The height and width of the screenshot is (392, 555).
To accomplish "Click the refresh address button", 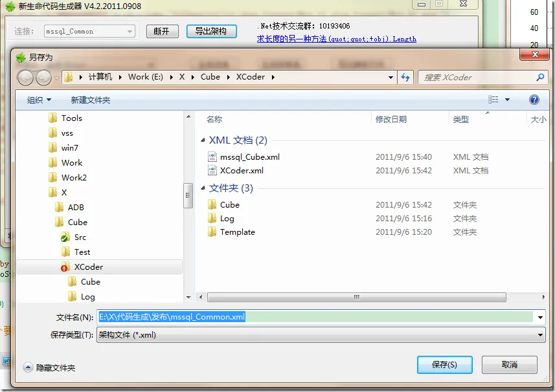I will pos(405,77).
